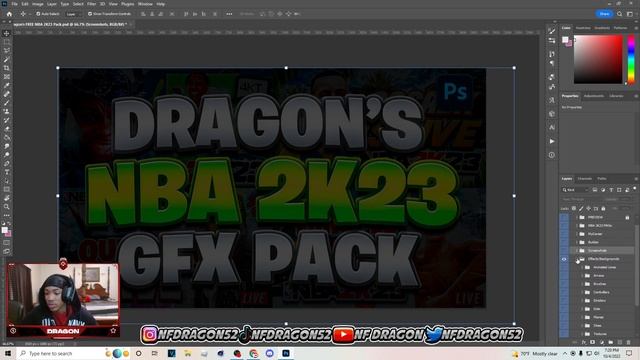The height and width of the screenshot is (360, 640).
Task: Select the Clone Stamp tool
Action: coord(7,111)
